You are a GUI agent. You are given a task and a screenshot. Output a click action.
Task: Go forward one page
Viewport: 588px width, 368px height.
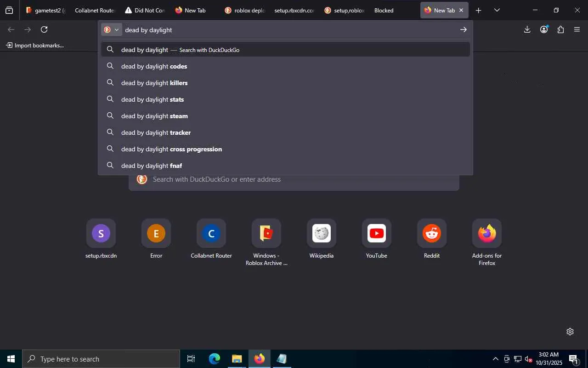[28, 29]
